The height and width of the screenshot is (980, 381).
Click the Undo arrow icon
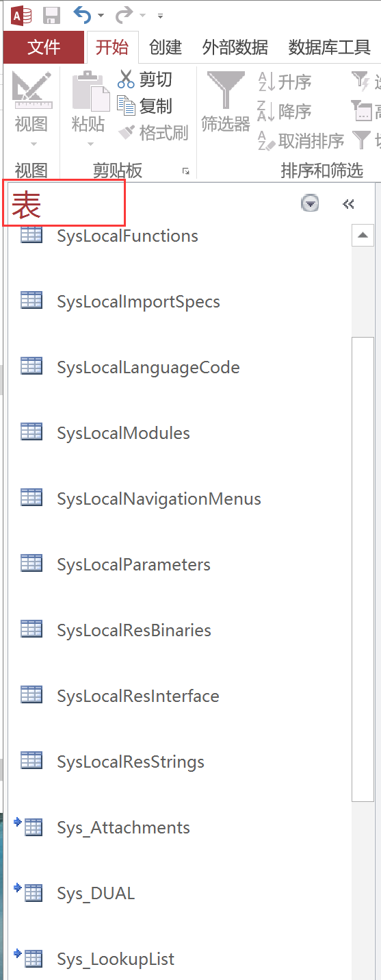click(x=83, y=14)
